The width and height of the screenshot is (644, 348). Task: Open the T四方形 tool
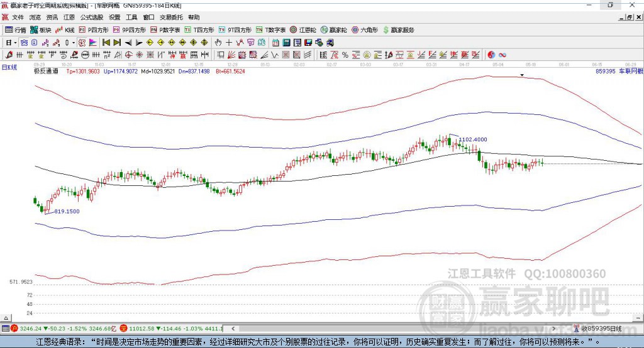pyautogui.click(x=199, y=30)
